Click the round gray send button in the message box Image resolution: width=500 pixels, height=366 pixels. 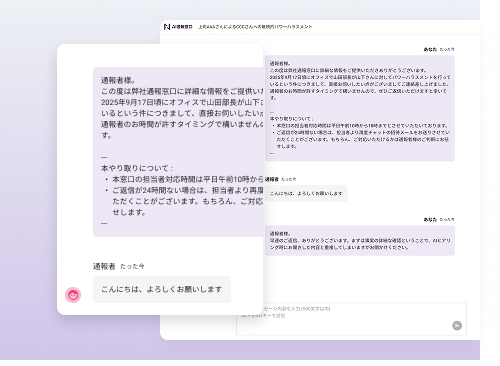coord(457,325)
